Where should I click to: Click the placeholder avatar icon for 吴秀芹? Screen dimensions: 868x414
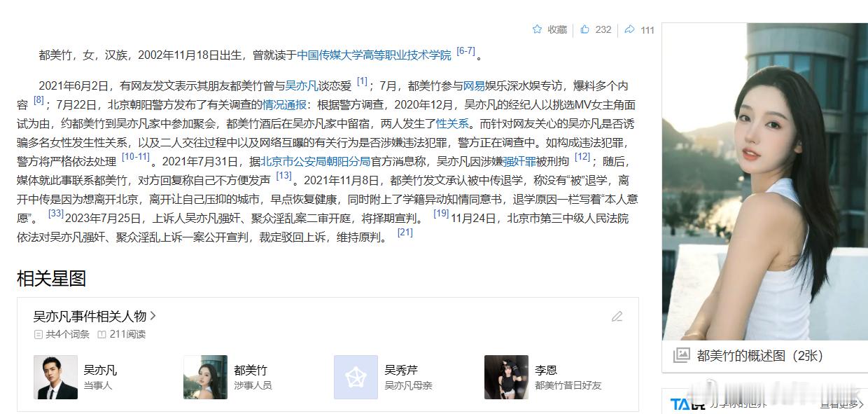click(x=356, y=377)
